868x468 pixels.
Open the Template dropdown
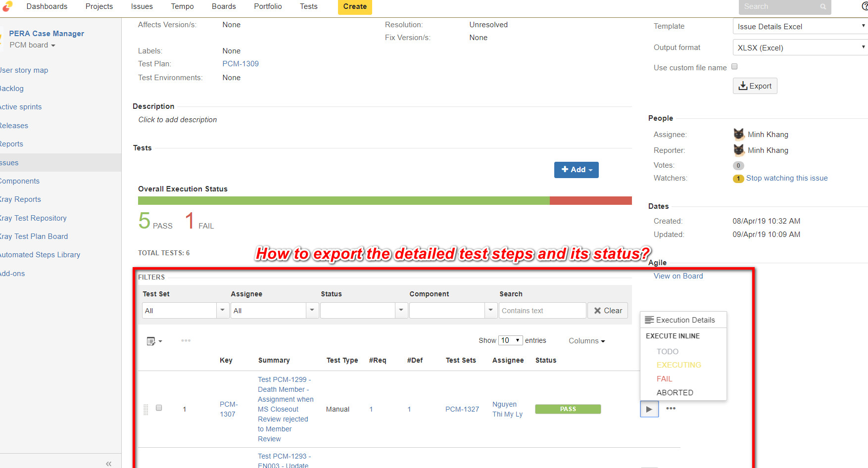click(800, 26)
